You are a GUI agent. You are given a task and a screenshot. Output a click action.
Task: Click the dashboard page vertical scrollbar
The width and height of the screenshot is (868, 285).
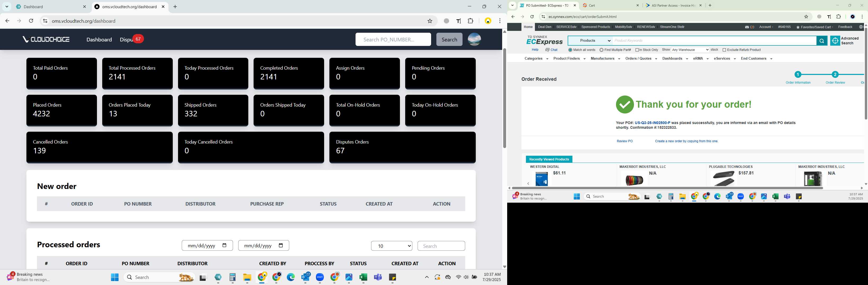505,98
